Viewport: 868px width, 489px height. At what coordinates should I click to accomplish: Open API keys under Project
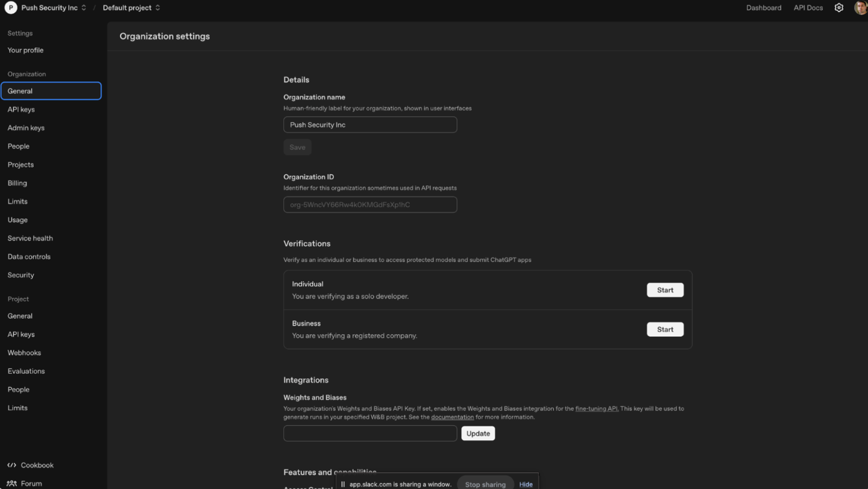(21, 335)
